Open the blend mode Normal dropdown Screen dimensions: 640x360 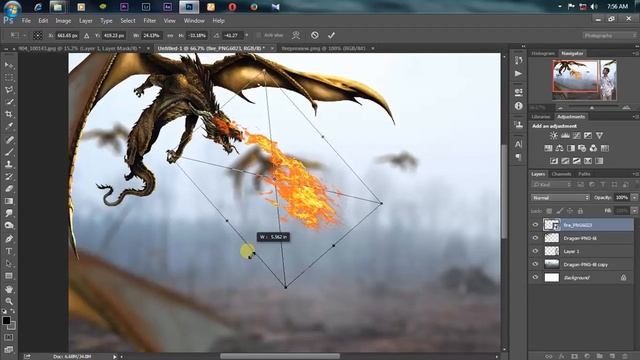560,198
